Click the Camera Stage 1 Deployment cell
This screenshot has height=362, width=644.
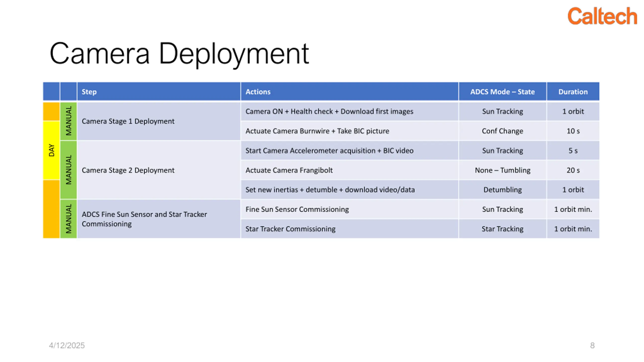pos(159,121)
